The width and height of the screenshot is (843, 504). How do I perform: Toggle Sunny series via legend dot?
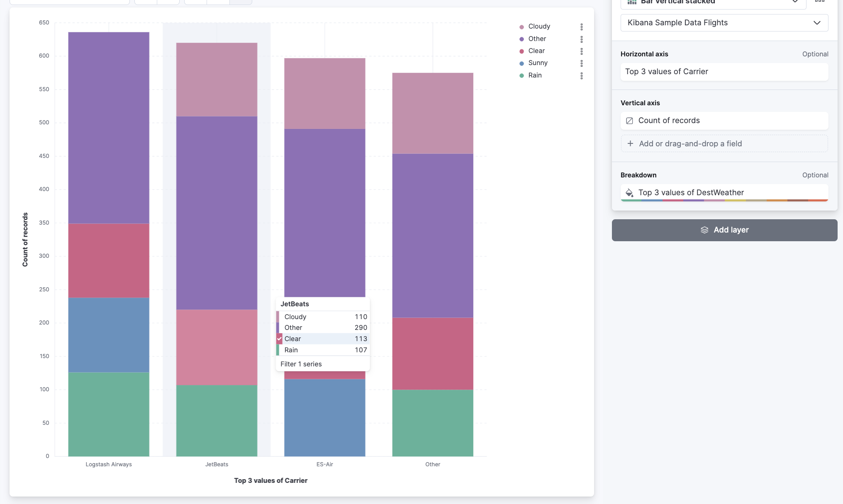521,63
